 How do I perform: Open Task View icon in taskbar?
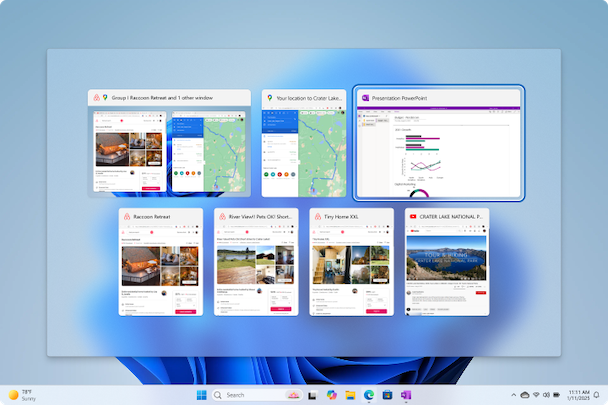313,395
